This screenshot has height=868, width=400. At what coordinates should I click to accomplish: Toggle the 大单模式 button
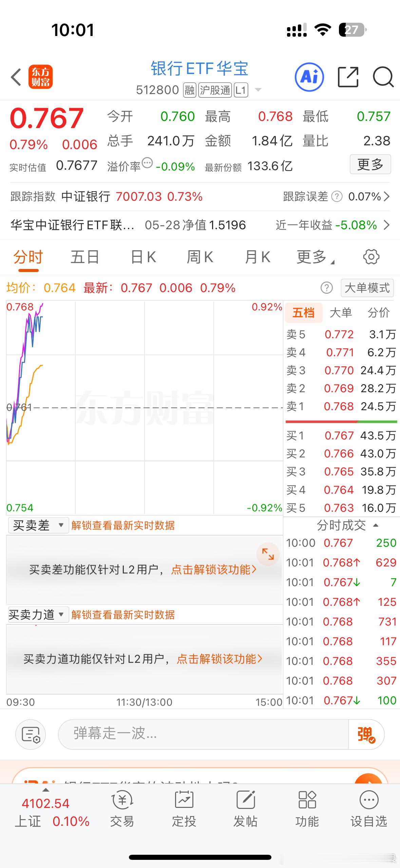click(367, 288)
